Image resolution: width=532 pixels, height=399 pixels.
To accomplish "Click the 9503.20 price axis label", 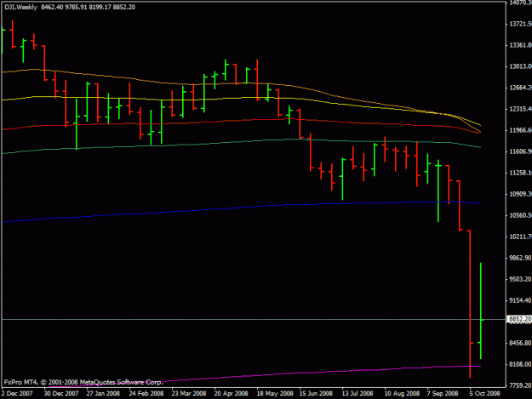I will click(520, 279).
